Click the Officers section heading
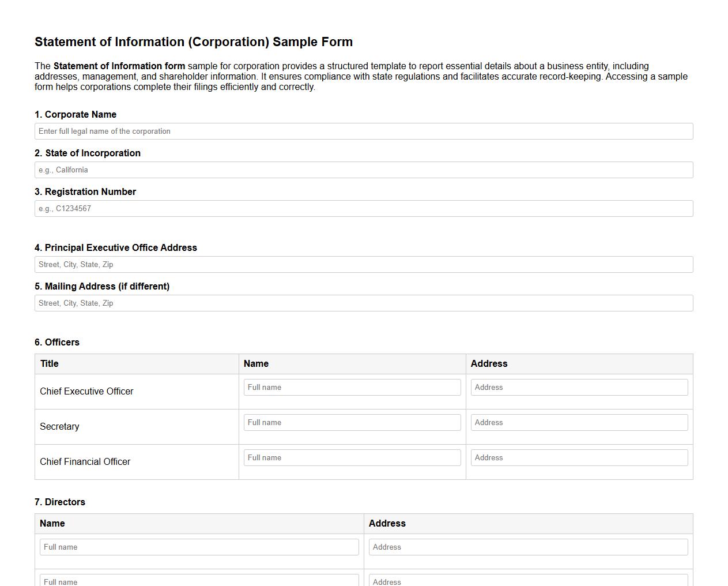 57,342
